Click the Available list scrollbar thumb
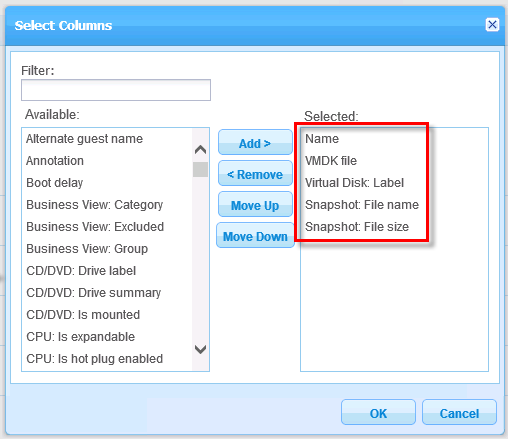This screenshot has width=508, height=439. click(200, 169)
